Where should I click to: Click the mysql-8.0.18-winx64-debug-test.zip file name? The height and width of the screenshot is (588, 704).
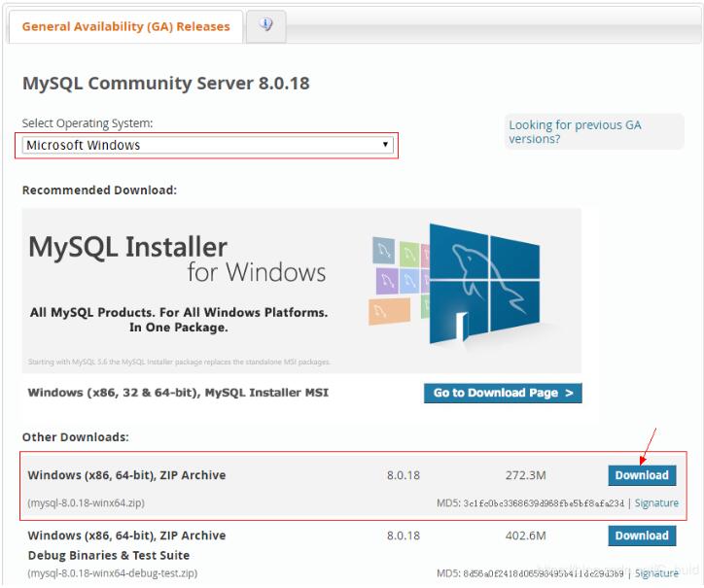point(112,573)
